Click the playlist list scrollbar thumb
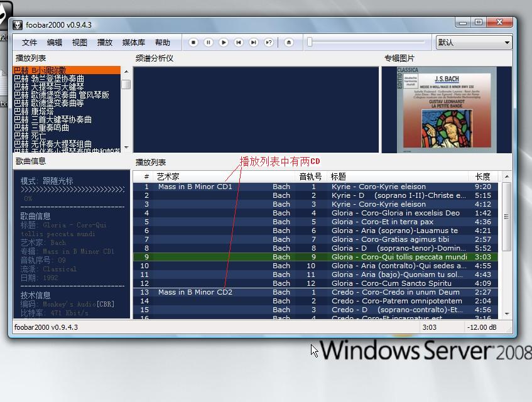This screenshot has width=532, height=402. [x=126, y=84]
